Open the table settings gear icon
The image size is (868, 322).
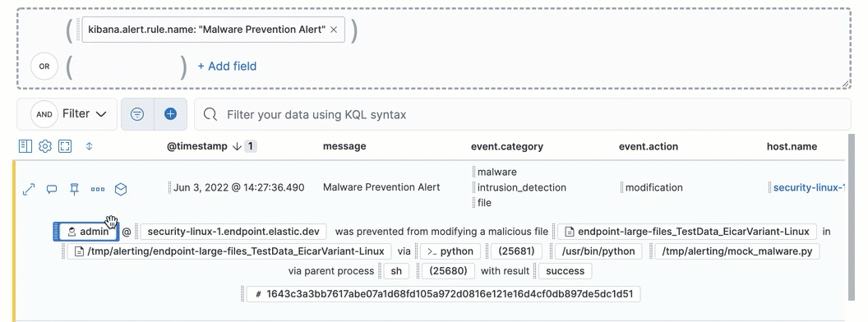point(45,146)
